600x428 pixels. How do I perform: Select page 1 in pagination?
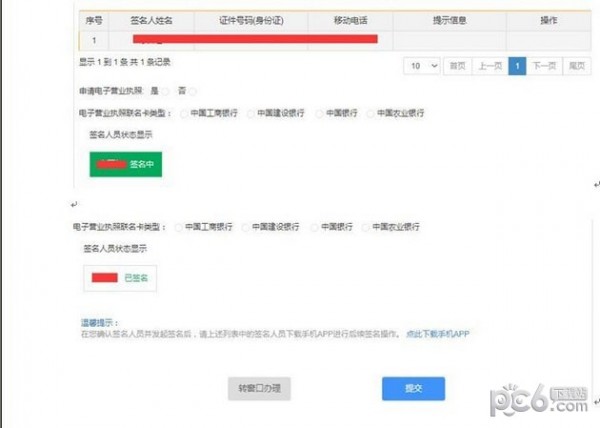pos(517,66)
